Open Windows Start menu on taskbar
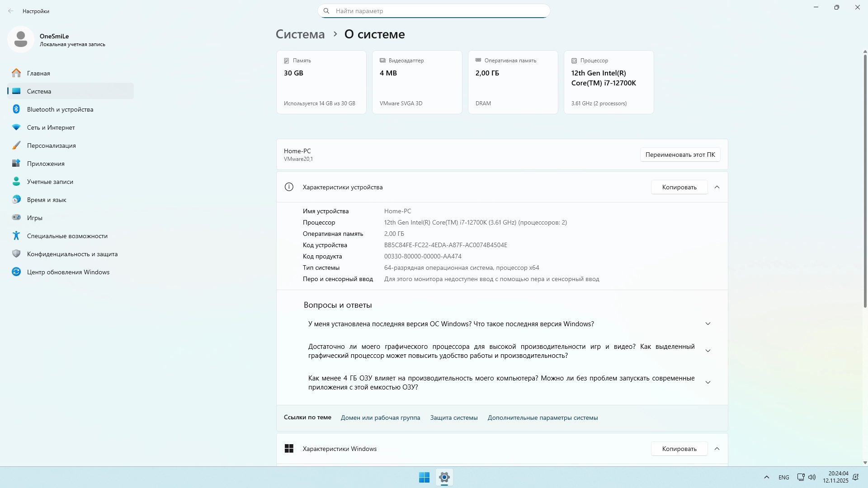 coord(424,477)
